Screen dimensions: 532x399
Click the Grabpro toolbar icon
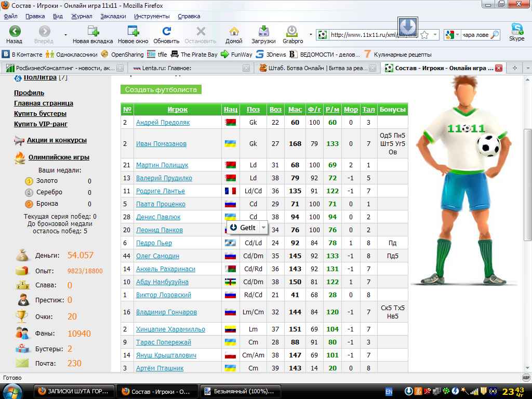point(292,32)
